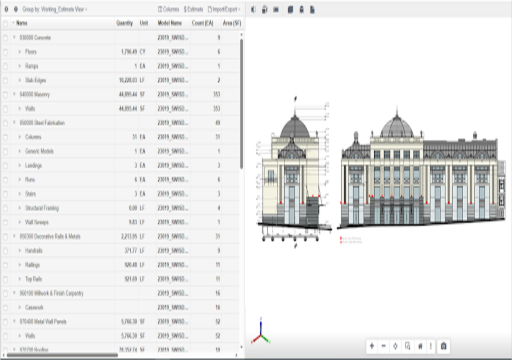
Task: Tick the checkbox for 030000 Concrete row
Action: coord(5,38)
